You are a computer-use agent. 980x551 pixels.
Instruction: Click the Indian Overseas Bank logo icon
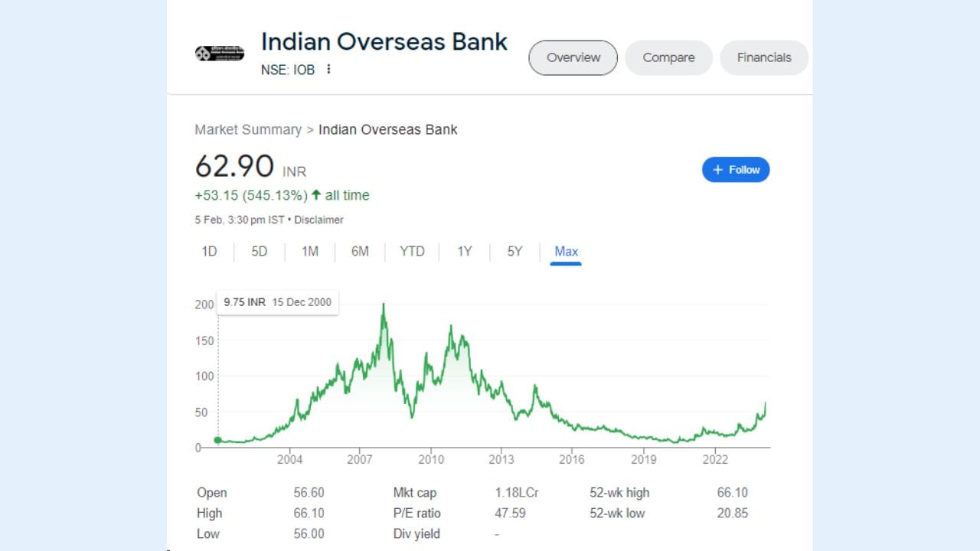(x=219, y=54)
